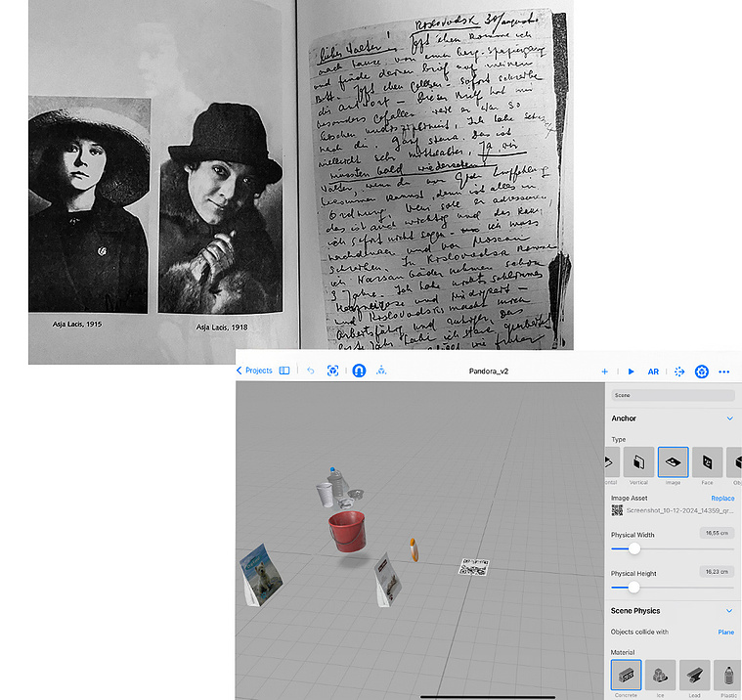This screenshot has height=700, width=742.
Task: Frame the selected object in view
Action: [x=332, y=371]
